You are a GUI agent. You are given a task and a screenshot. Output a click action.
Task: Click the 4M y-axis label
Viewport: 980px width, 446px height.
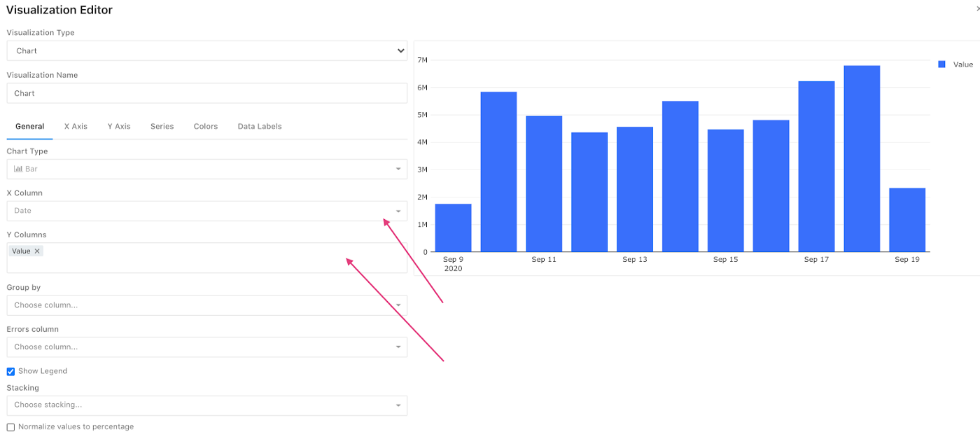point(422,142)
